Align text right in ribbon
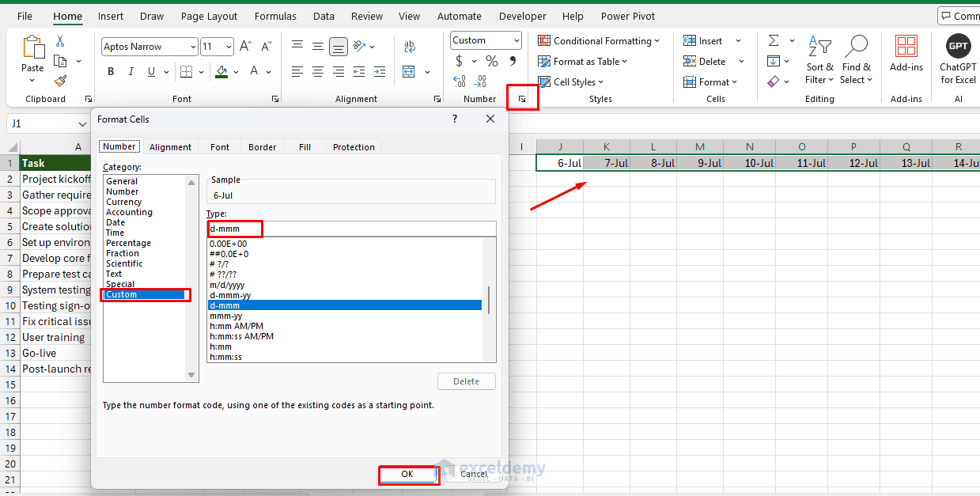Viewport: 980px width, 496px height. [339, 71]
